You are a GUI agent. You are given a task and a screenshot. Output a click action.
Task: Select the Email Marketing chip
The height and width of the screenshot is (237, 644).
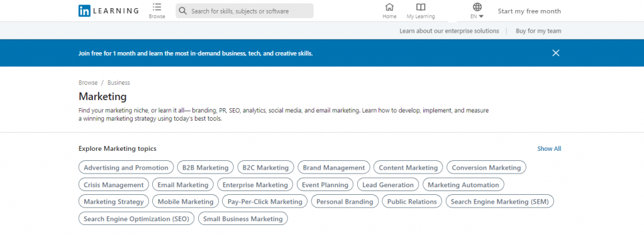[183, 185]
